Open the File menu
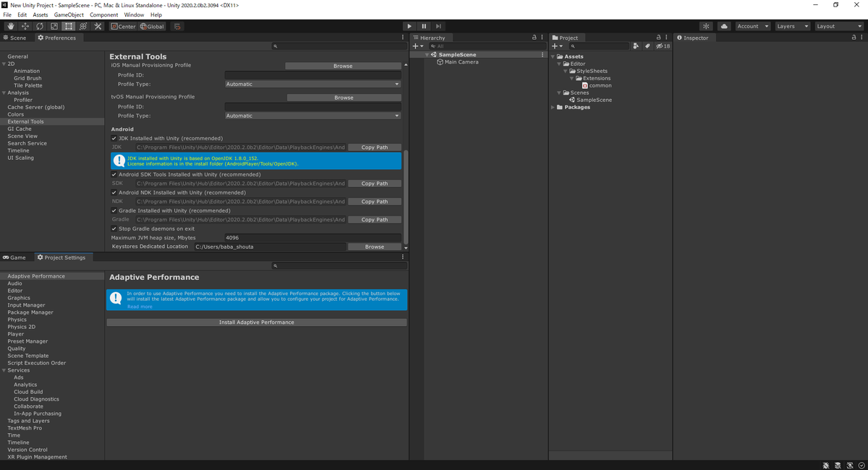Viewport: 868px width, 470px height. 7,14
